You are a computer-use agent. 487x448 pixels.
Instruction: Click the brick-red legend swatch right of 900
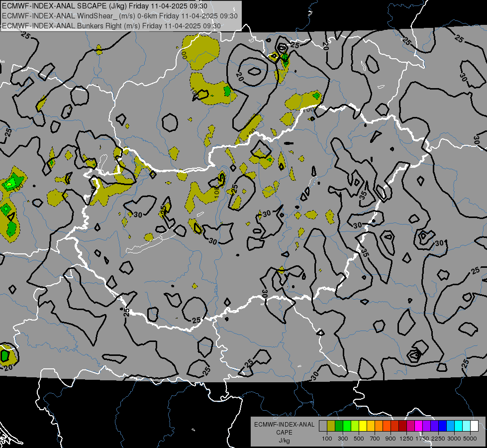pyautogui.click(x=395, y=426)
